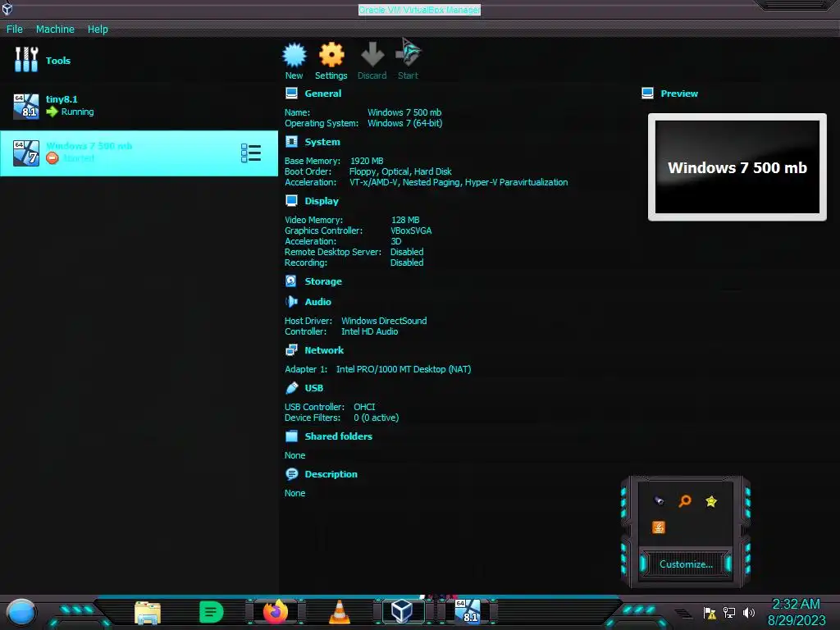
Task: Click the Windows 7 OS icon in the list
Action: pyautogui.click(x=26, y=153)
